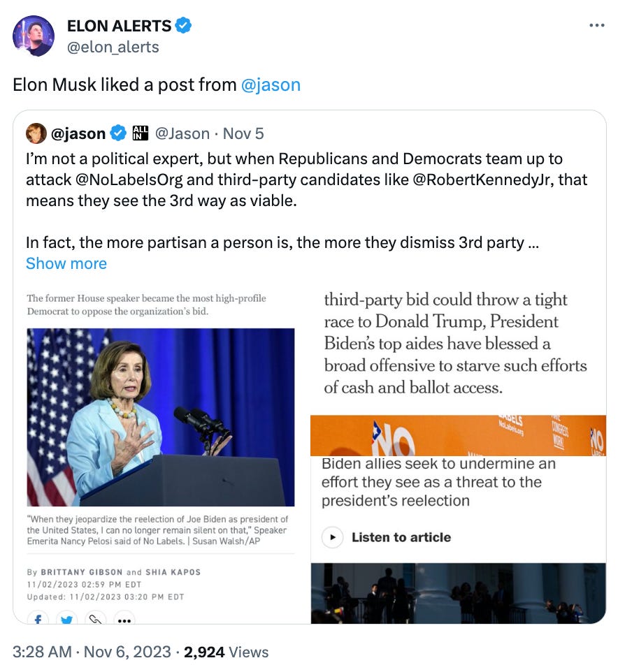The height and width of the screenshot is (672, 618).
Task: Open the ELON ALERTS profile avatar
Action: point(34,36)
